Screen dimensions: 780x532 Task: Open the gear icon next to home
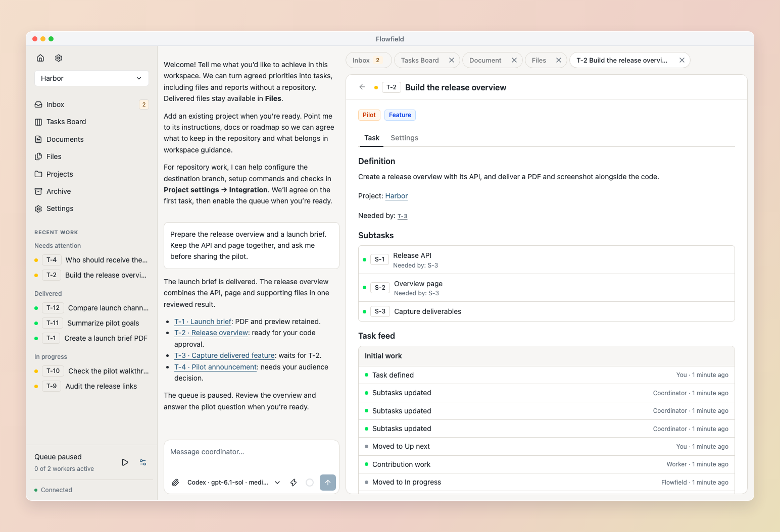pos(59,58)
